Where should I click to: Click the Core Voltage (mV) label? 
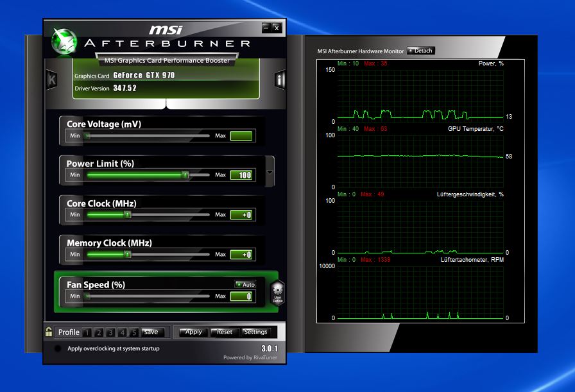104,124
